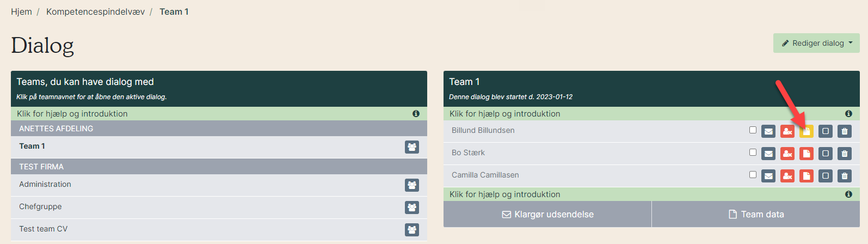868x244 pixels.
Task: Expand help bar above Billund Billundsen
Action: click(651, 114)
